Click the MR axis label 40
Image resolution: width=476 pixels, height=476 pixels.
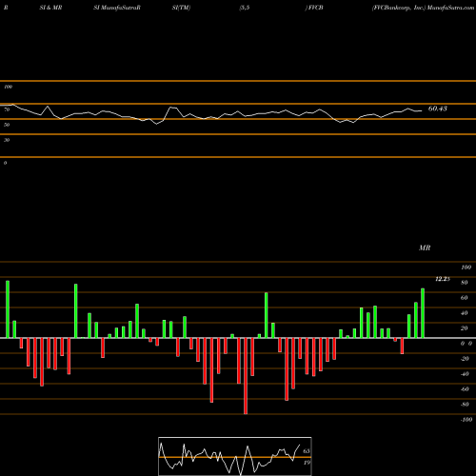(465, 313)
